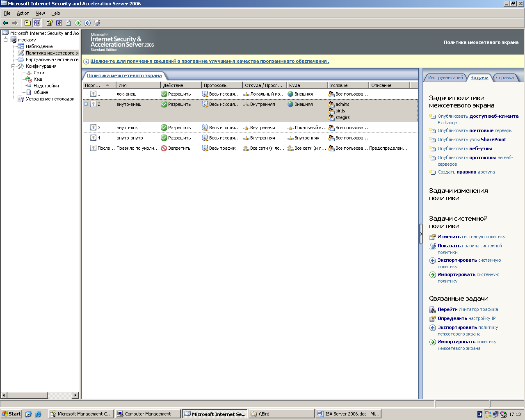The width and height of the screenshot is (525, 420).
Task: Click Экспортировать системную политику link
Action: [x=469, y=264]
